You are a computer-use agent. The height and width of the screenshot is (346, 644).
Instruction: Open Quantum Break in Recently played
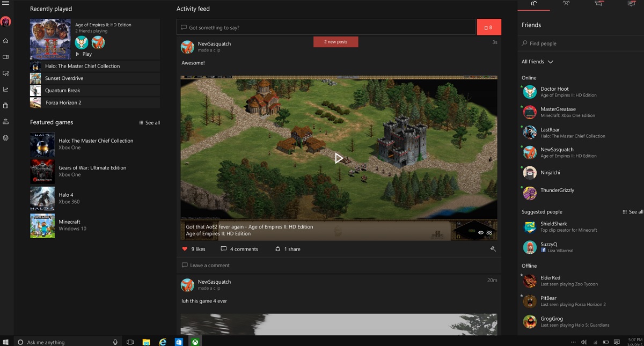(x=95, y=91)
